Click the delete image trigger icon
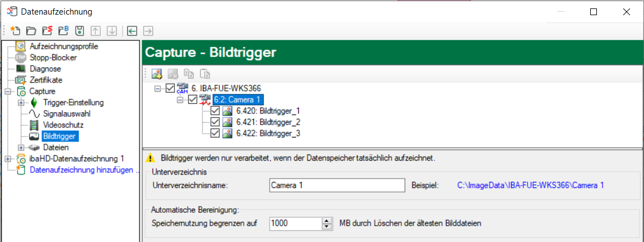This screenshot has width=644, height=242. coord(173,74)
